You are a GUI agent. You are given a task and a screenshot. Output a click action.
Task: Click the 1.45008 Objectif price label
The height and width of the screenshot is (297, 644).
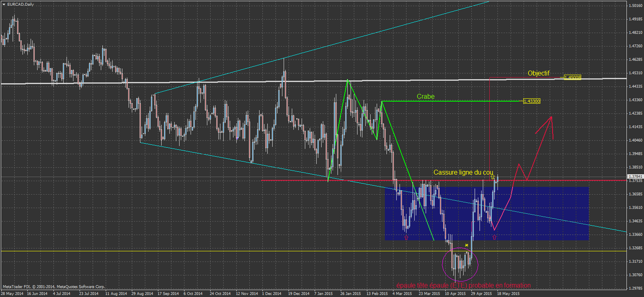572,77
